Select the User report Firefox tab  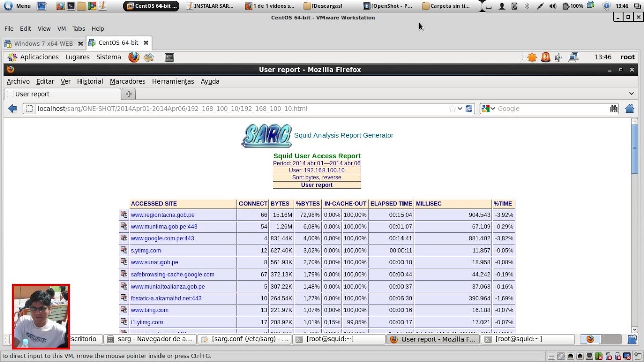pos(62,94)
